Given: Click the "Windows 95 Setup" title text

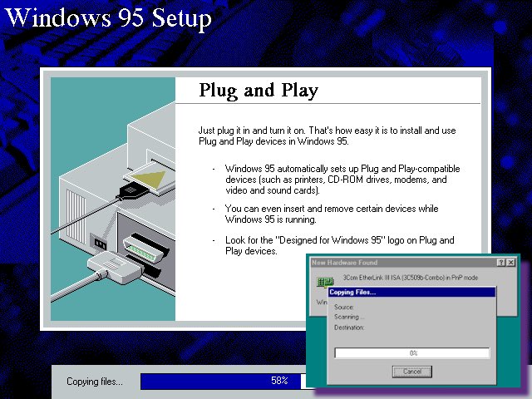Looking at the screenshot, I should (x=109, y=17).
